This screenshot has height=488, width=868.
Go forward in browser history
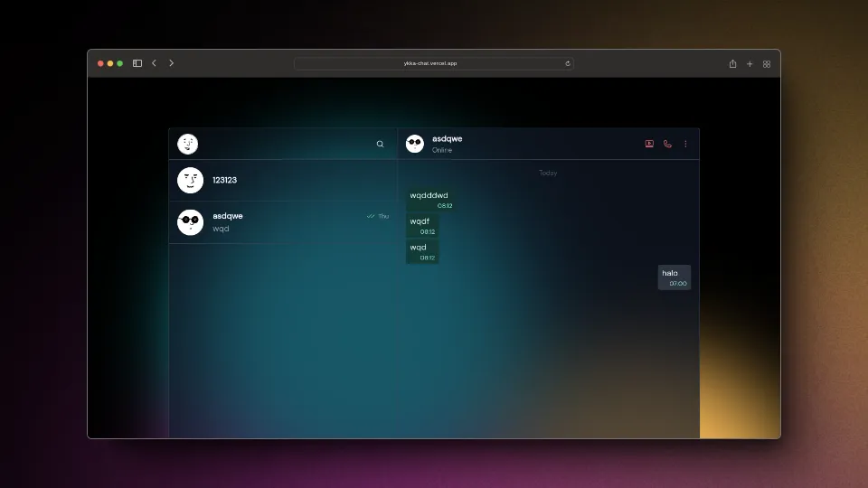(171, 63)
